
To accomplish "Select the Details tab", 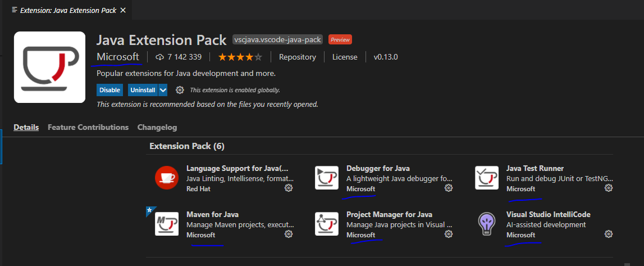I will point(26,128).
